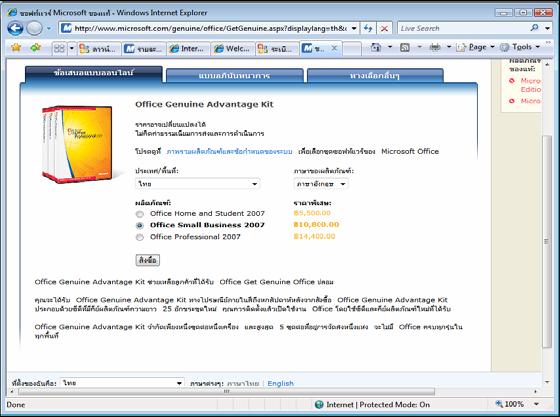Switch to the 'Welc...' browser tab
This screenshot has width=560, height=417.
(233, 49)
